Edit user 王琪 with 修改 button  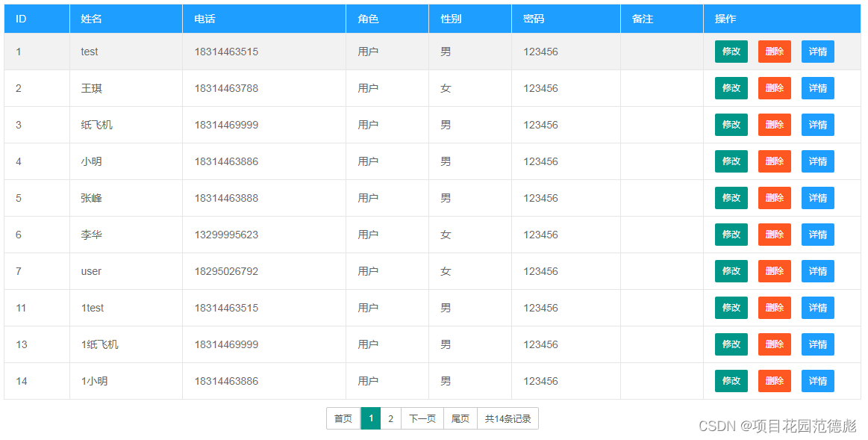(731, 88)
